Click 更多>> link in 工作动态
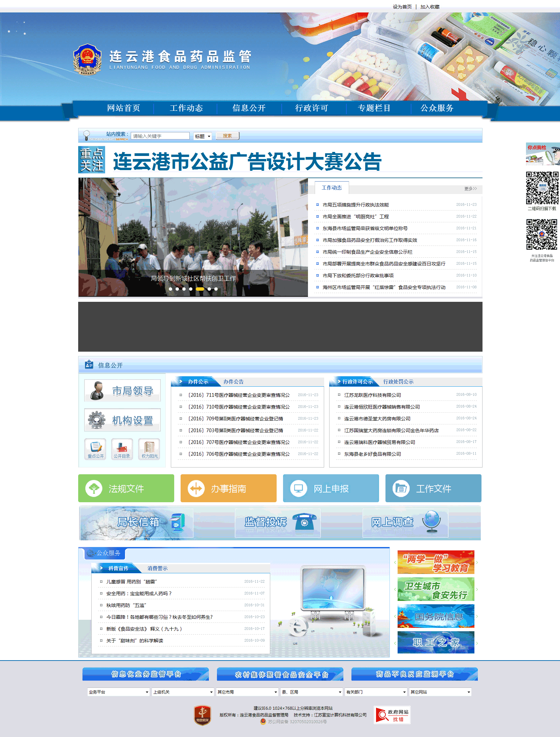The width and height of the screenshot is (560, 737). [470, 189]
